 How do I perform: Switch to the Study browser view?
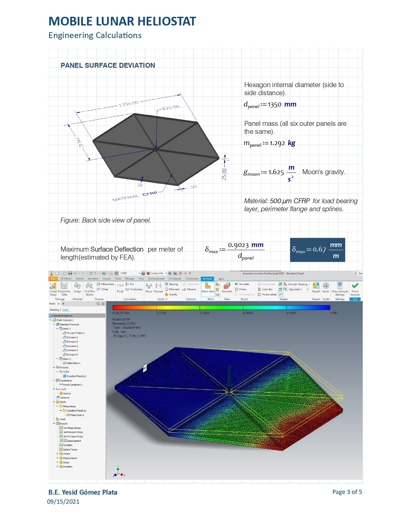(x=65, y=310)
